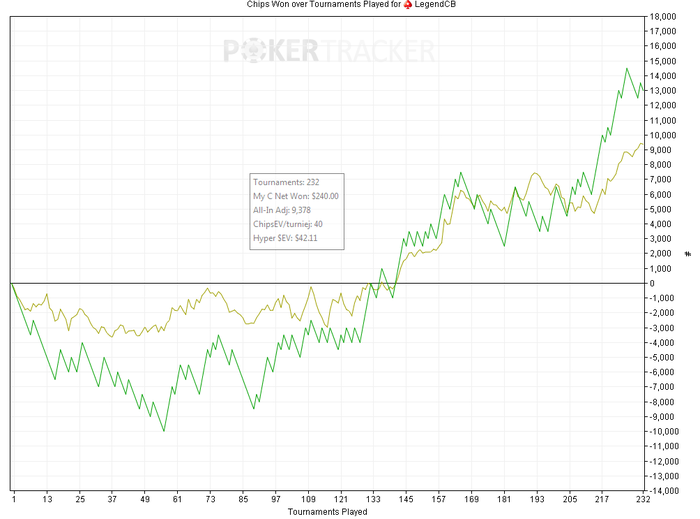Click 'Hyper $EV: $42.11' text

(285, 238)
